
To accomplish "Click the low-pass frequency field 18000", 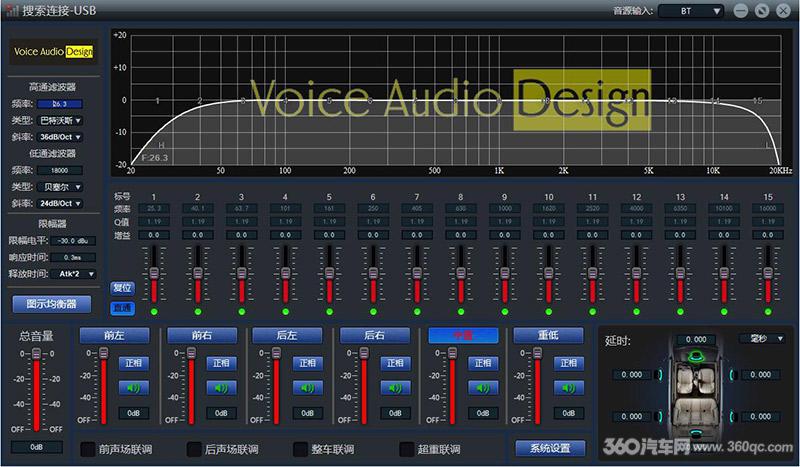I will [x=60, y=170].
